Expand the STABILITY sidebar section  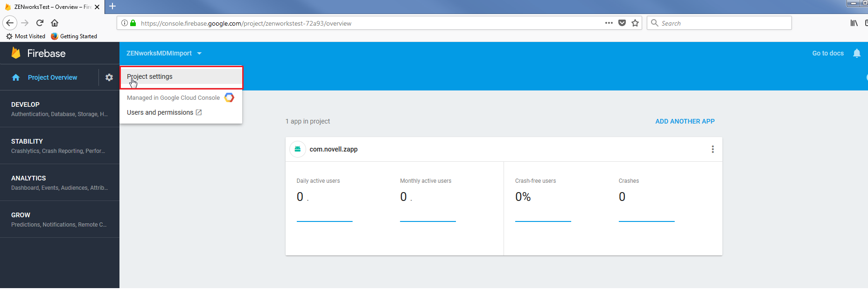(60, 145)
